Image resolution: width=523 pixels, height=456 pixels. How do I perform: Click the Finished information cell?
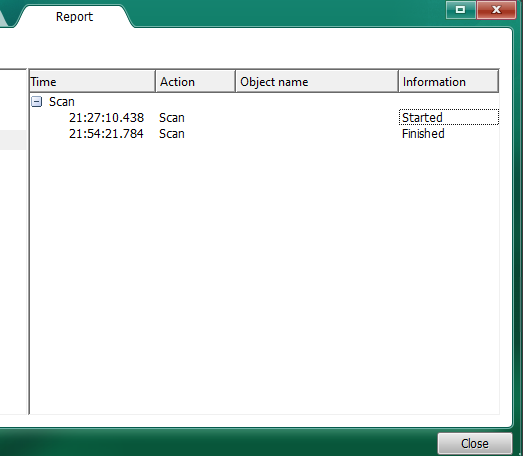point(423,134)
